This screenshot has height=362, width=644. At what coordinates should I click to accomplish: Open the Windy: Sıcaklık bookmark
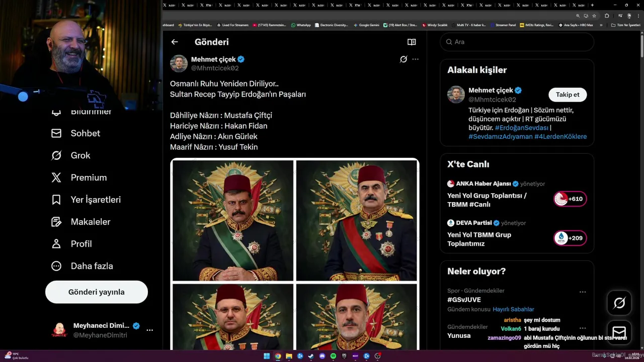[435, 25]
